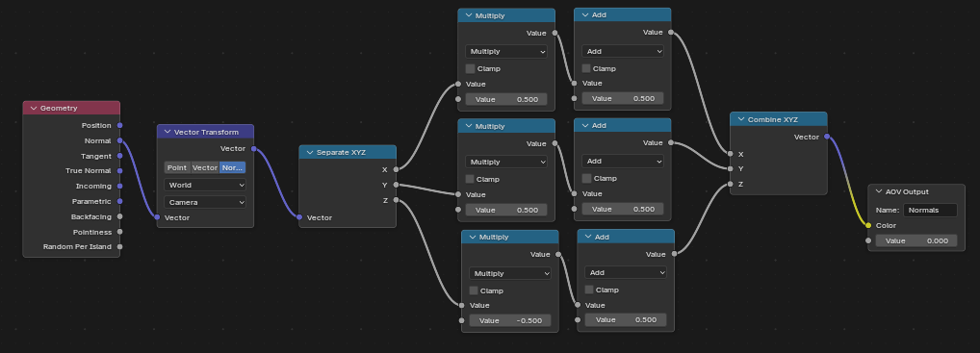
Task: Click the Pointiness output socket on Geometry
Action: [119, 232]
